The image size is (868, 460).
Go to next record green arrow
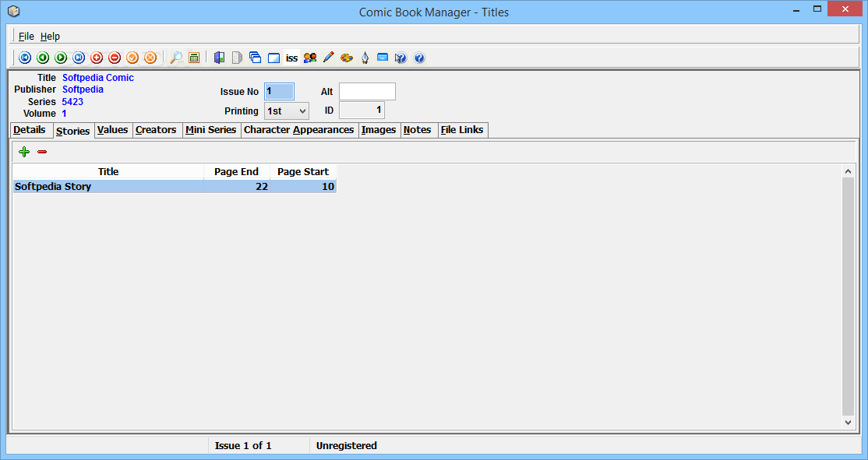[x=61, y=58]
